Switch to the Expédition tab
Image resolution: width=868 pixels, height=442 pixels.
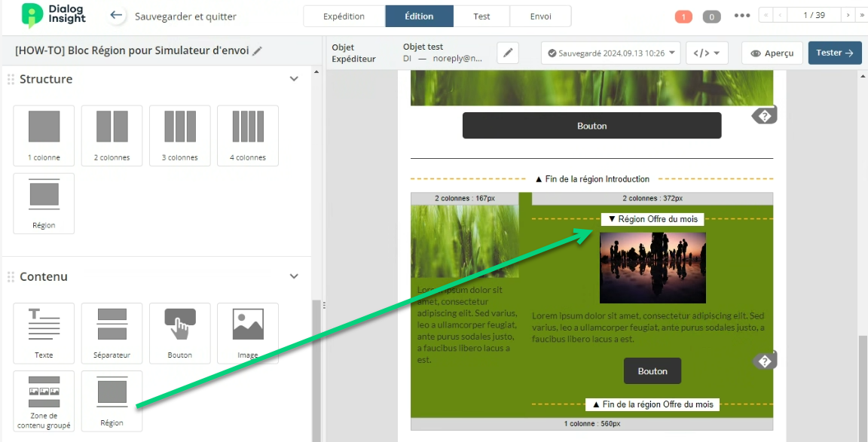tap(344, 16)
